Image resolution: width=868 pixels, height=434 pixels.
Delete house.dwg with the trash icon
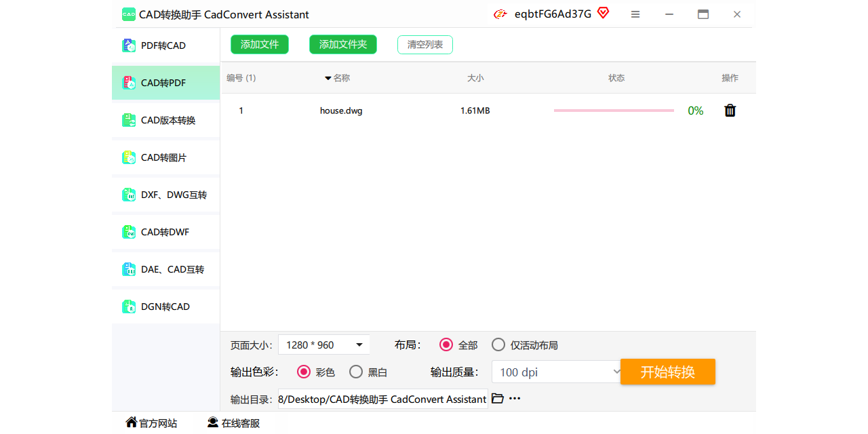[730, 110]
